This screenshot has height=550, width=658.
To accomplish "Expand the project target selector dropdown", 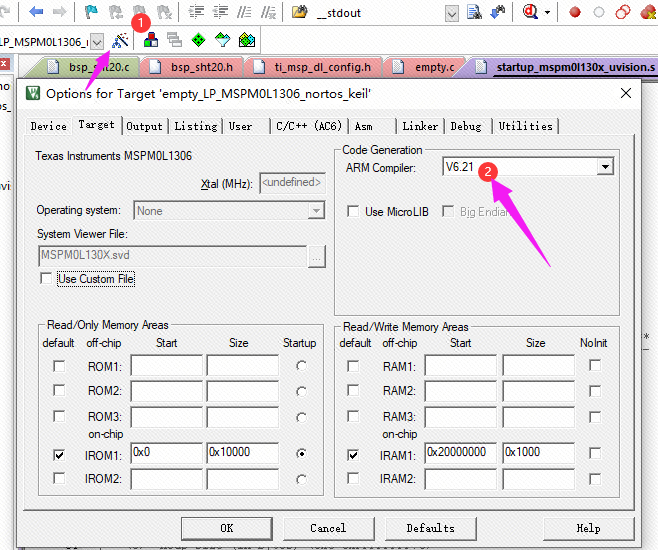I will pyautogui.click(x=97, y=41).
